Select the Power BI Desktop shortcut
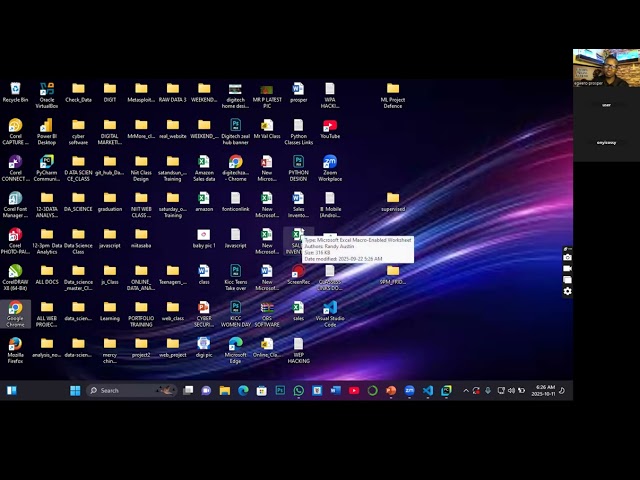Viewport: 640px width, 480px height. click(x=46, y=126)
